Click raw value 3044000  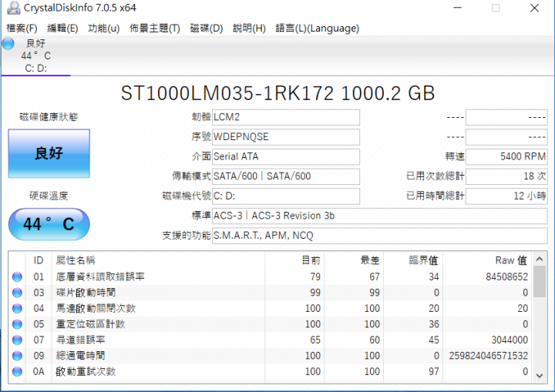(x=510, y=340)
